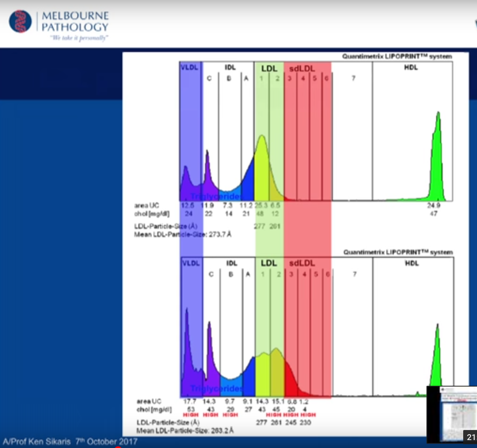Open the video preview thumbnail showing 21:
This screenshot has width=477, height=448.
(452, 414)
